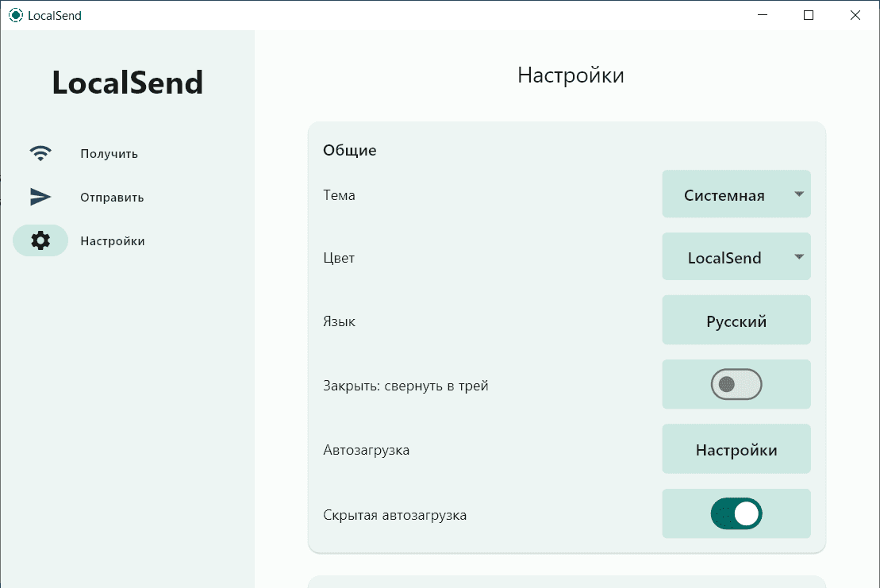Open Автозагрузка settings with Настройки button
880x588 pixels.
(736, 450)
